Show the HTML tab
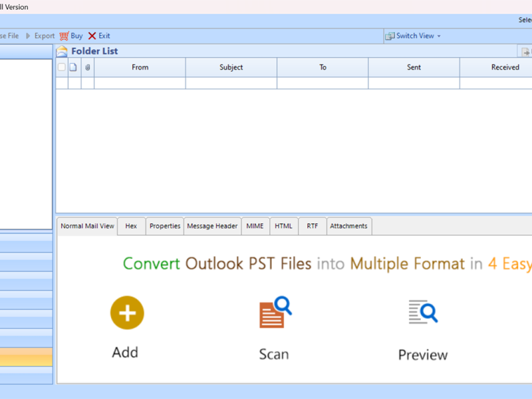 (284, 226)
